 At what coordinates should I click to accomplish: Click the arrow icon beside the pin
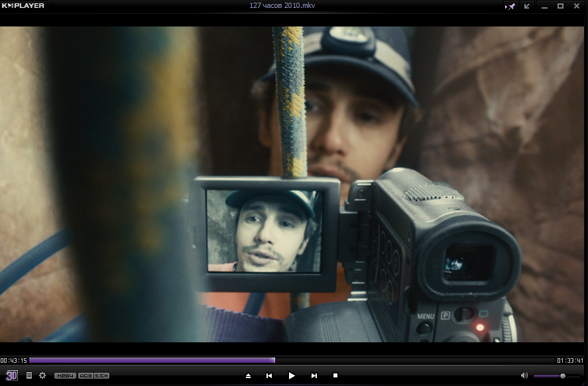(x=527, y=6)
